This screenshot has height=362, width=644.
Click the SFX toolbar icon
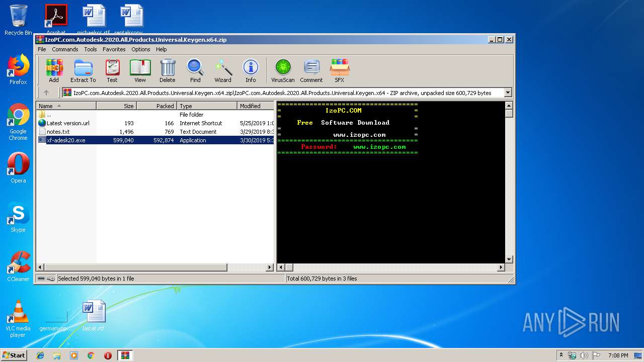(x=340, y=70)
